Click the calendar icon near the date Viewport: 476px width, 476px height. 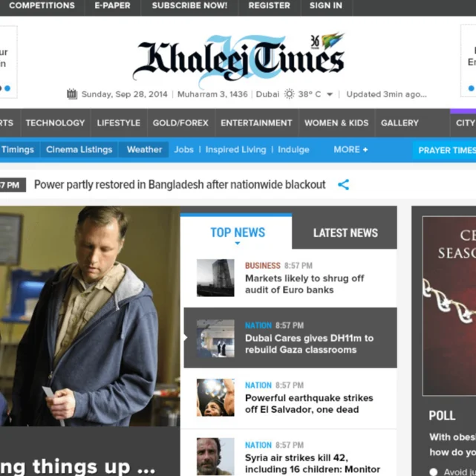[72, 94]
